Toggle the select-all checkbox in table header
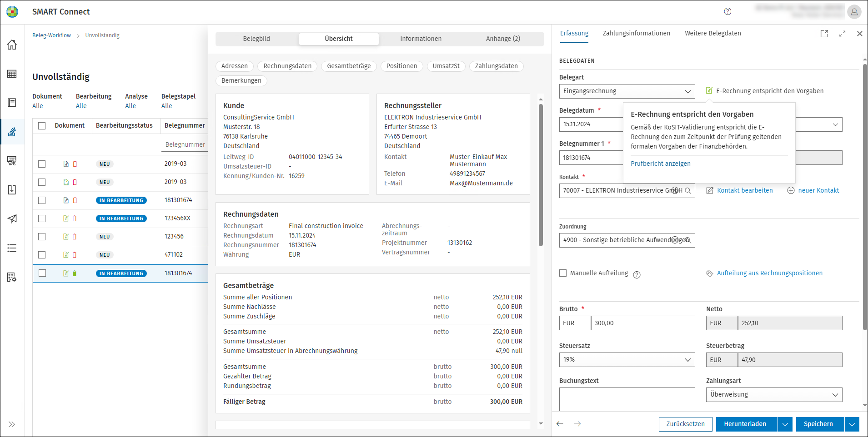Viewport: 868px width, 437px height. point(42,126)
